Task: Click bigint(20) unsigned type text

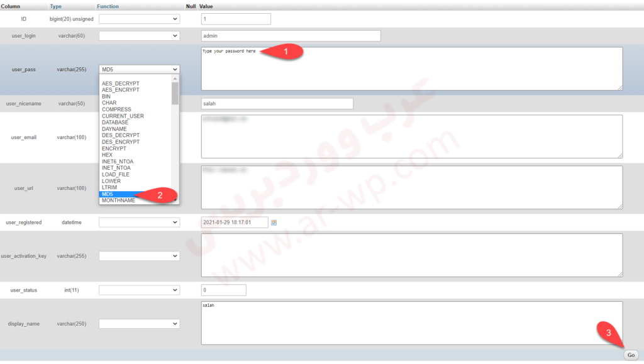Action: 72,19
